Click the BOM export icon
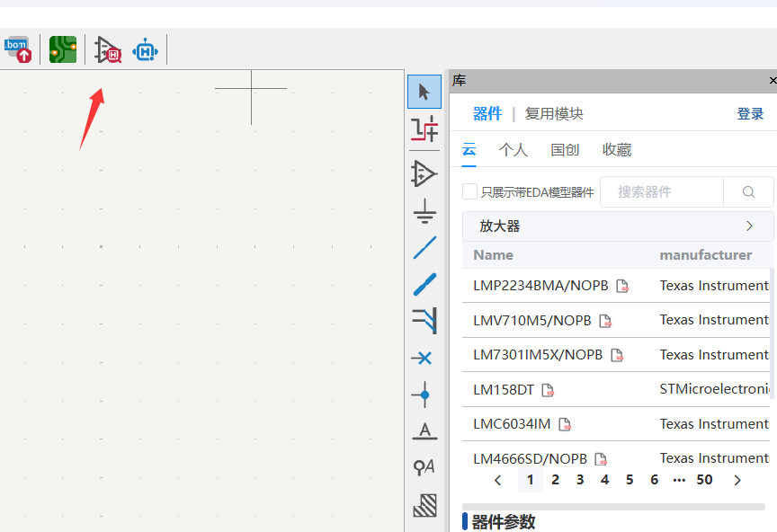This screenshot has width=777, height=532. [18, 49]
